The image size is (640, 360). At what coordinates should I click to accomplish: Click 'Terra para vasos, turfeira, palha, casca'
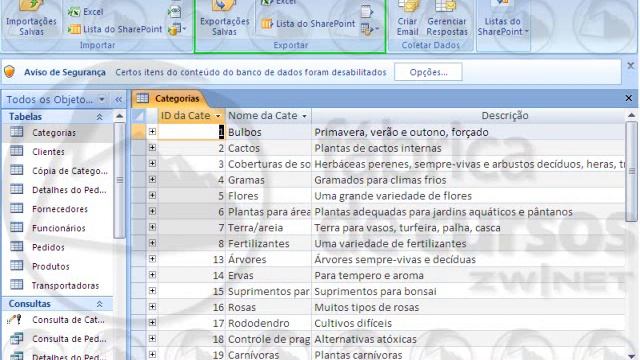(469, 228)
